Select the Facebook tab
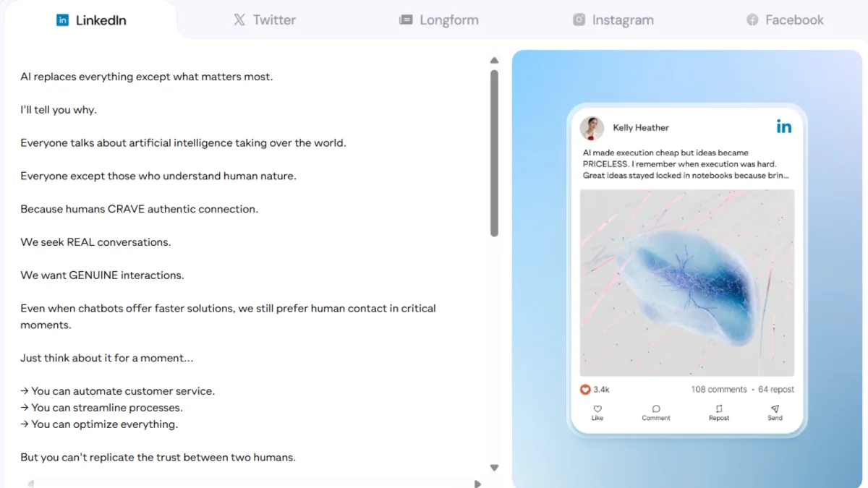Screen dimensions: 868x488 pos(785,20)
